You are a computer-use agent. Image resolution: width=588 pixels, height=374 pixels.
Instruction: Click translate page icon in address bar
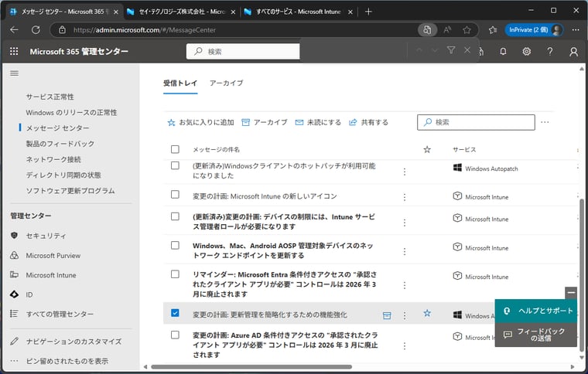tap(427, 30)
